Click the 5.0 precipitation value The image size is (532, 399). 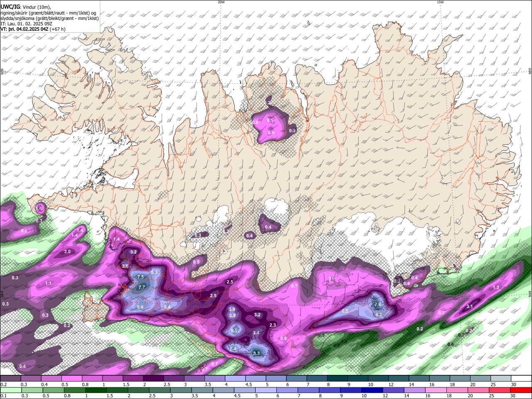345,311
